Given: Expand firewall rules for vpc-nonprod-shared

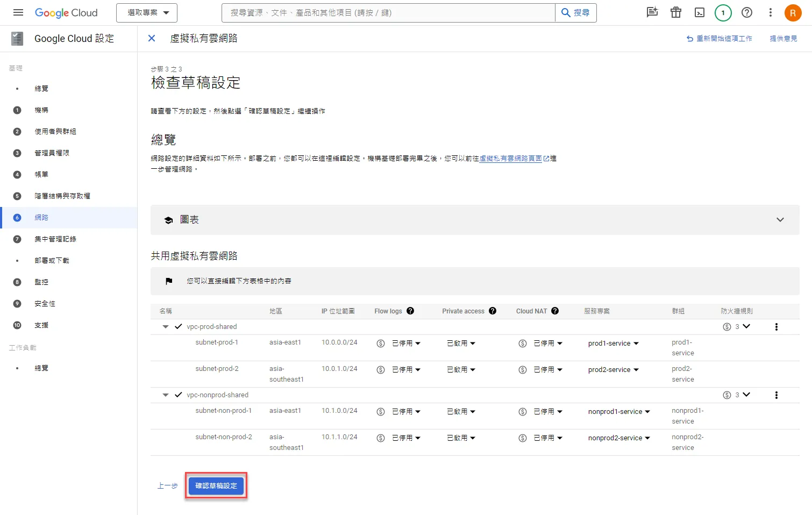Looking at the screenshot, I should pos(746,395).
